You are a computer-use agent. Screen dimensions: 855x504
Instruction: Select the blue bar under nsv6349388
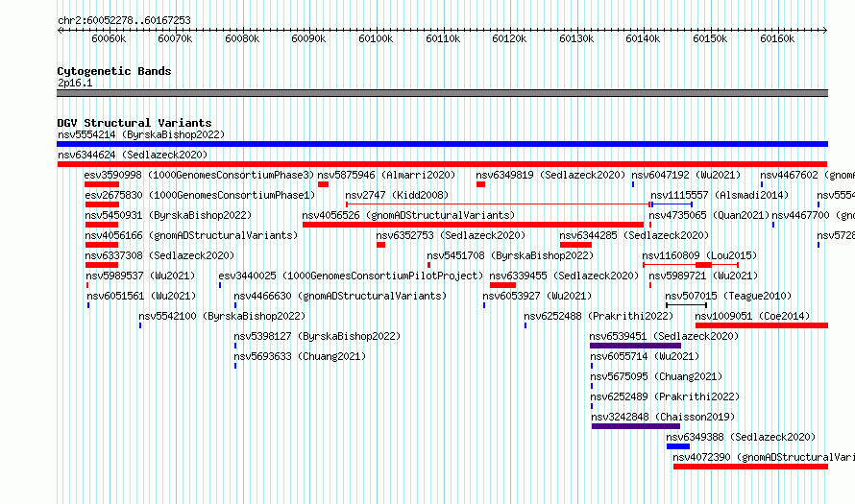678,446
